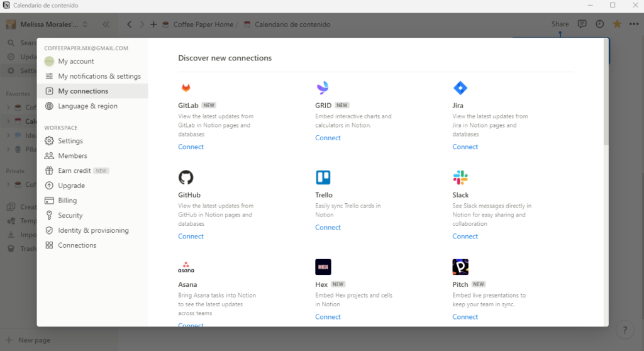Go back with left arrow icon
Screen dimensions: 644x351
(x=130, y=25)
